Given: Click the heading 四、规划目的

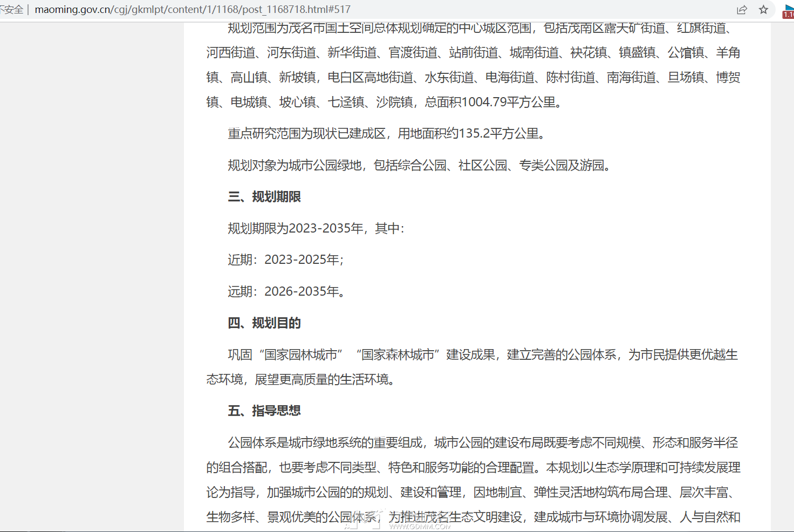Looking at the screenshot, I should tap(264, 323).
